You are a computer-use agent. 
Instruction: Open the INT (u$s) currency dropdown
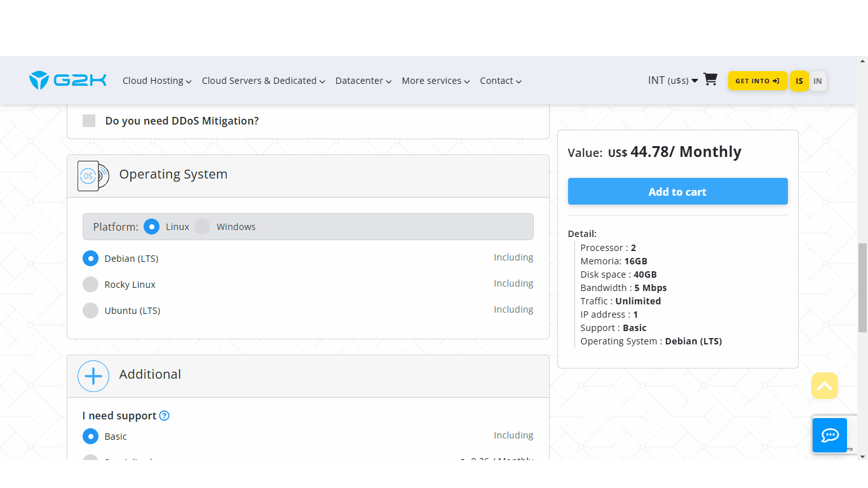click(673, 80)
